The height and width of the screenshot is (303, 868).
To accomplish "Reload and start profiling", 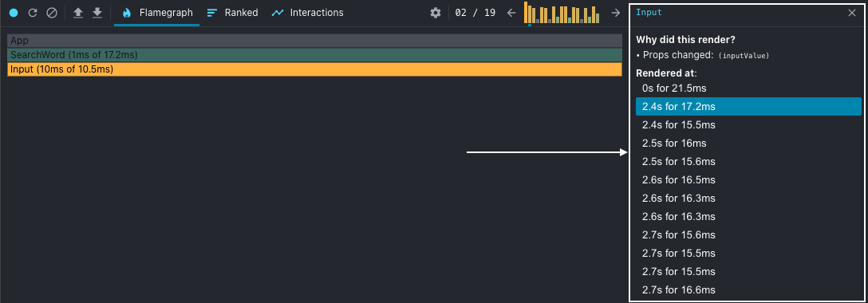I will [x=33, y=13].
